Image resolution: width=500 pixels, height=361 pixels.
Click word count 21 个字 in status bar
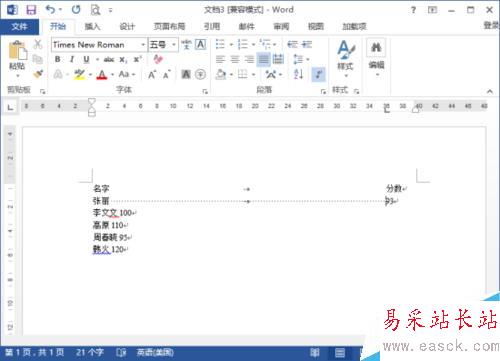tap(90, 352)
